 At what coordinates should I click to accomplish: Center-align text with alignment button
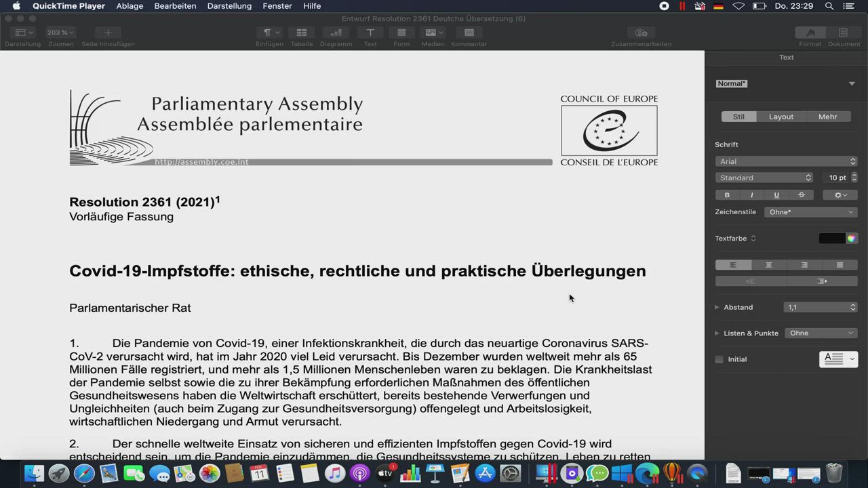pos(768,265)
